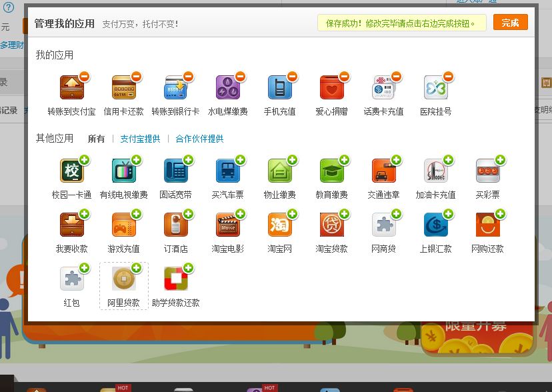Image resolution: width=552 pixels, height=392 pixels.
Task: Click the help question mark icon
Action: (9, 7)
